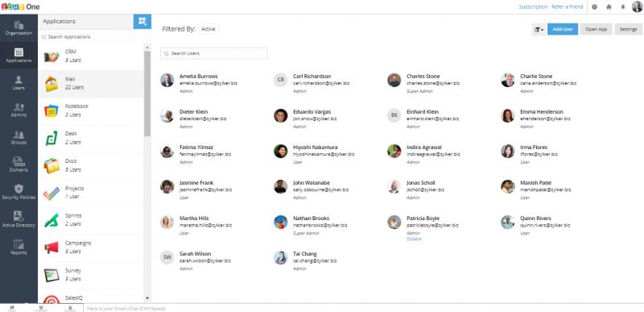Image resolution: width=644 pixels, height=312 pixels.
Task: Click the Add User button
Action: pos(563,29)
